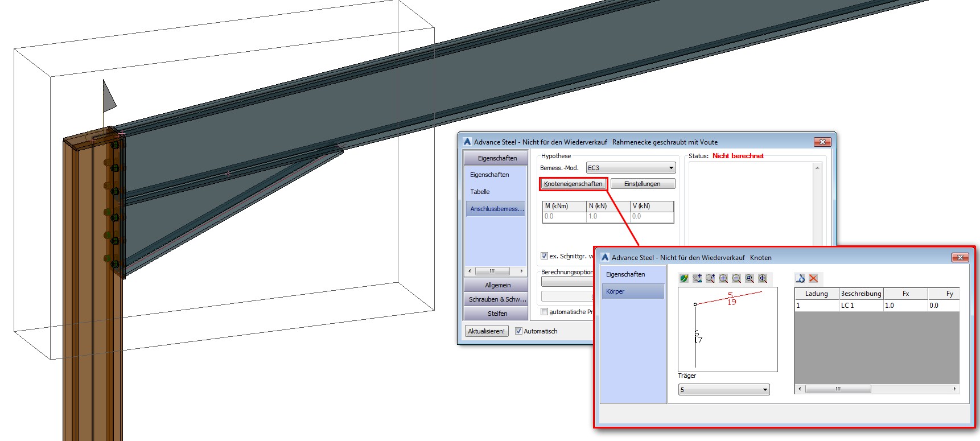980x441 pixels.
Task: Delete the selected load case with red X
Action: [813, 278]
